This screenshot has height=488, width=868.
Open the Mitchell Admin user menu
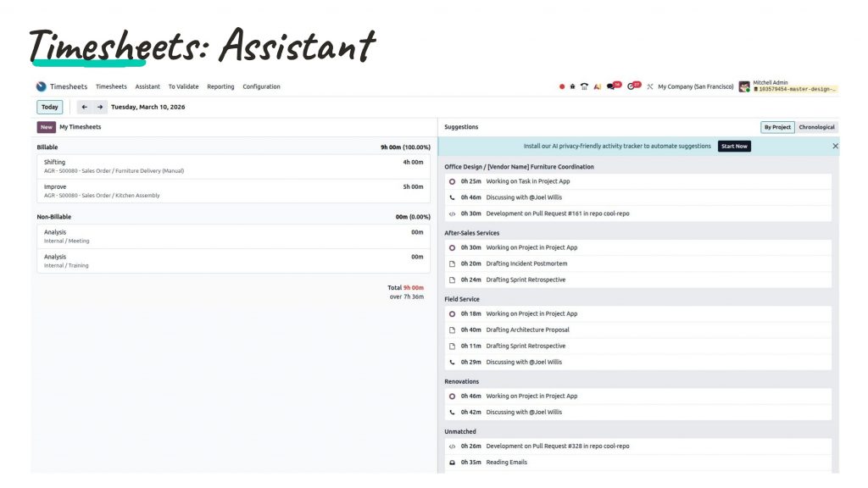(771, 83)
